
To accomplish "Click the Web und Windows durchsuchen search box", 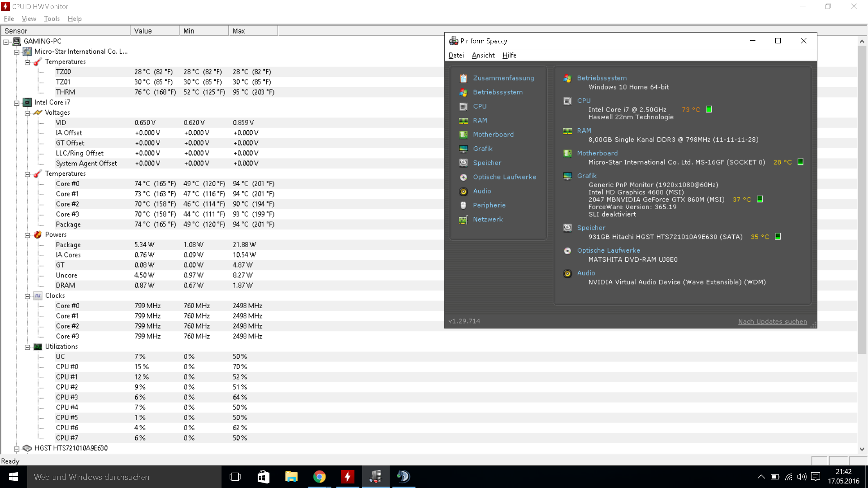I will point(124,477).
